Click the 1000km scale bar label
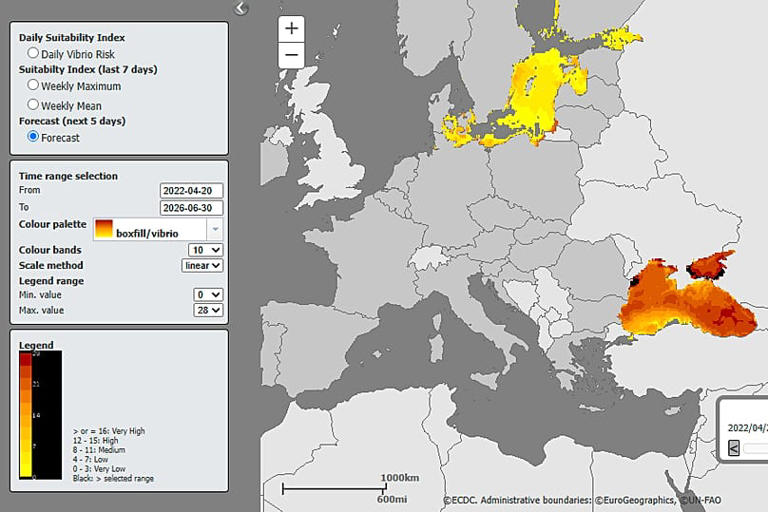The width and height of the screenshot is (768, 512). (x=400, y=478)
